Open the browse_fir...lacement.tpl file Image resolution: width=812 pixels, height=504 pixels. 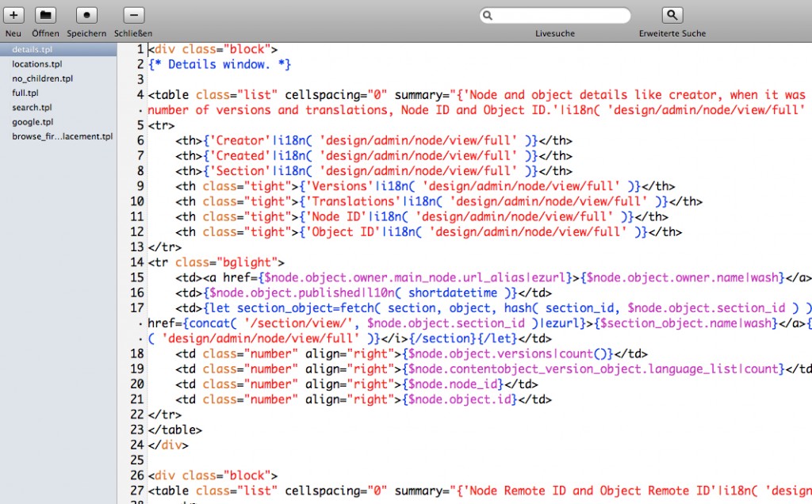(x=62, y=136)
